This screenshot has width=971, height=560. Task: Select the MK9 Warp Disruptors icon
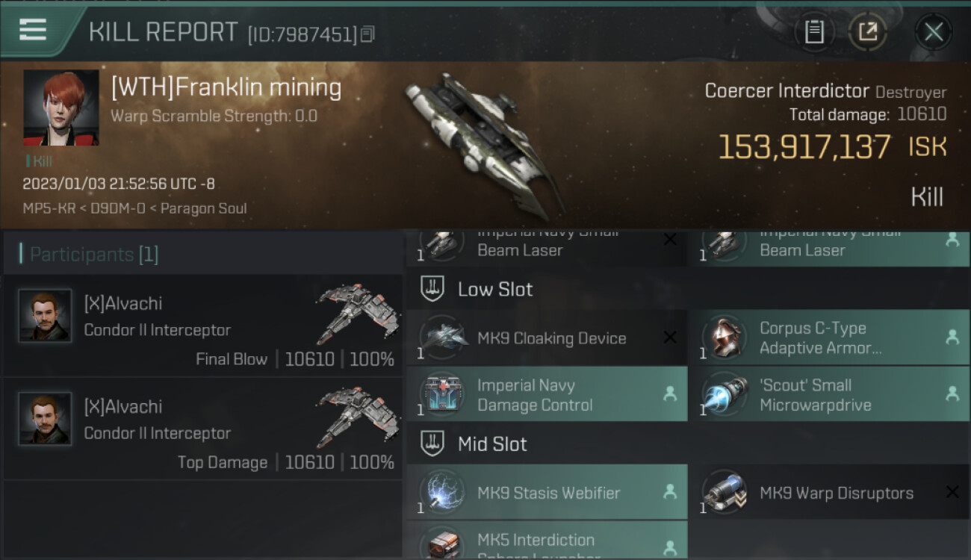point(725,492)
